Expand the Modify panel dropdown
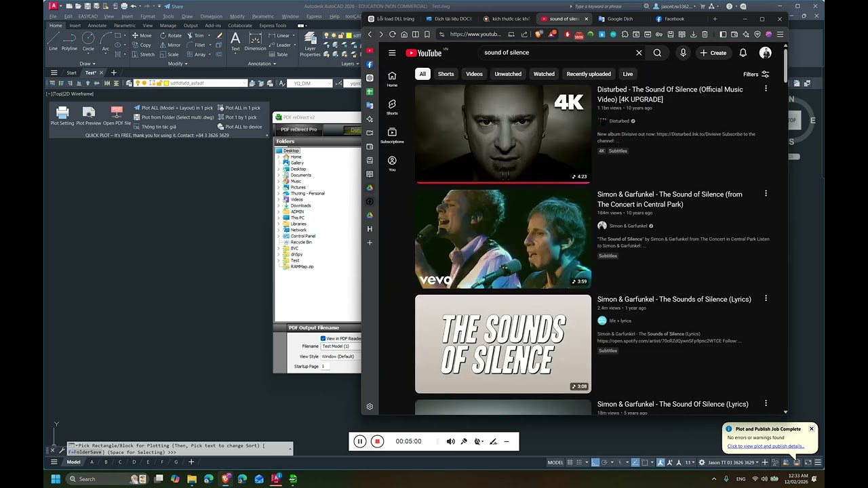 [x=178, y=64]
